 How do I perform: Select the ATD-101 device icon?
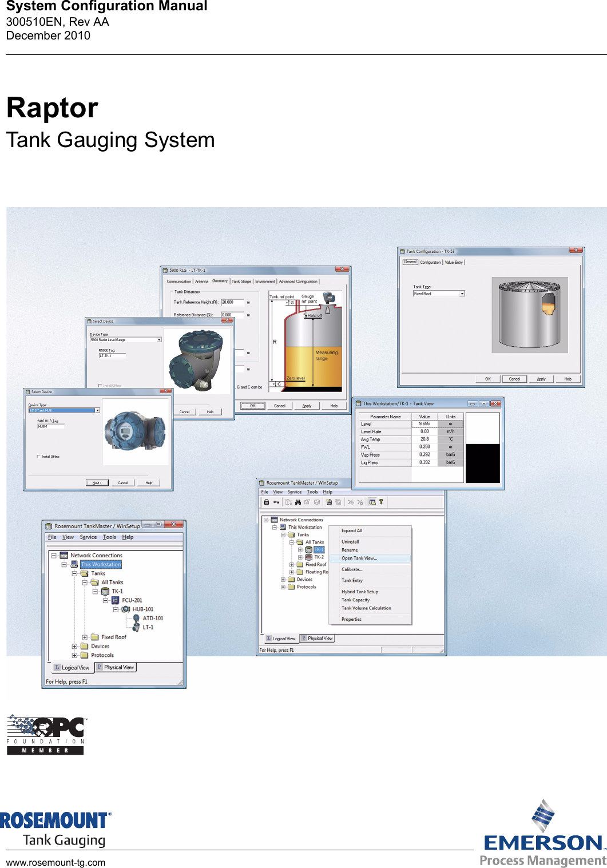click(136, 618)
